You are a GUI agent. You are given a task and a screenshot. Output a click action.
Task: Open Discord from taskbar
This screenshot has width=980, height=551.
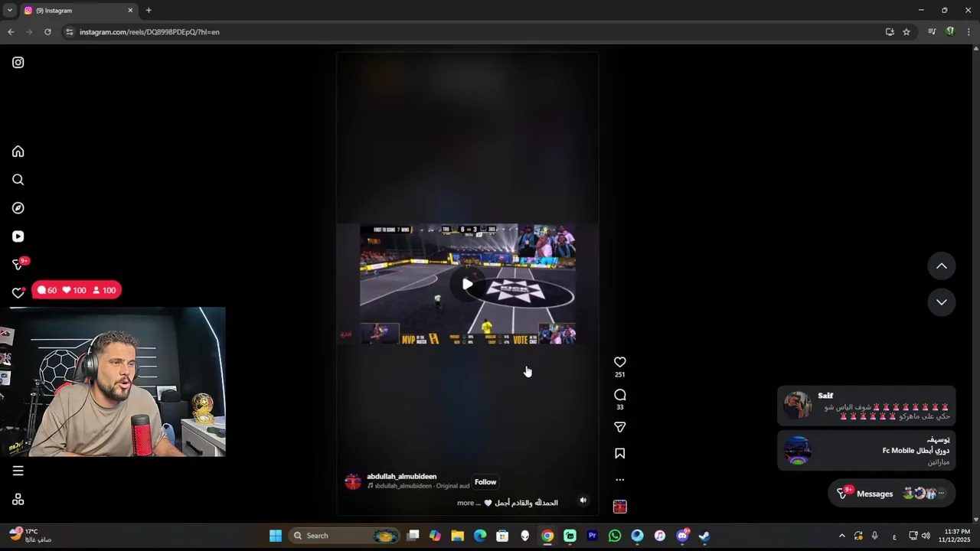tap(682, 536)
